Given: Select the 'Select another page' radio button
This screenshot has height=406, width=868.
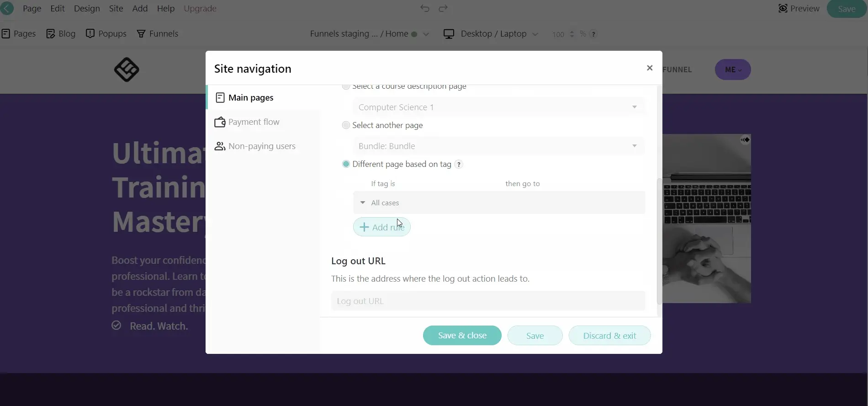Looking at the screenshot, I should click(346, 125).
